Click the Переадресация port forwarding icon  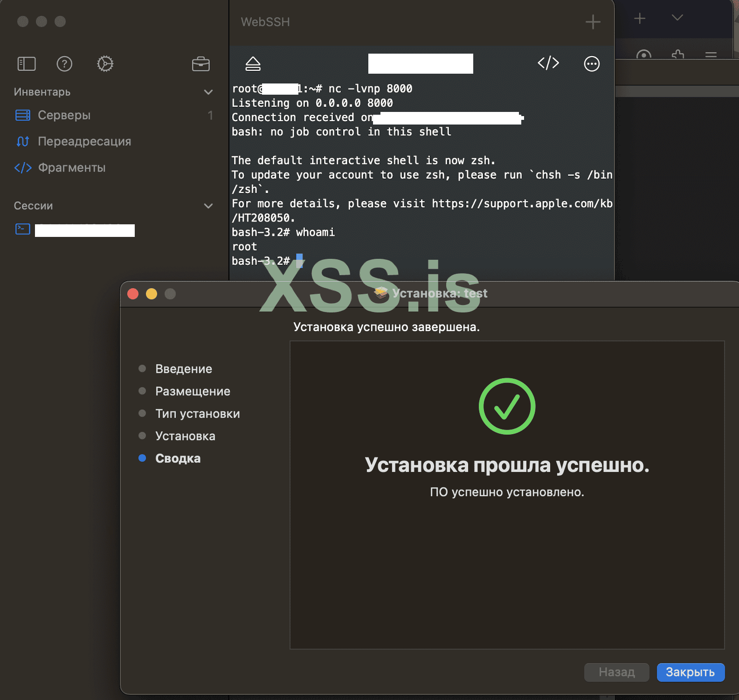pyautogui.click(x=23, y=141)
